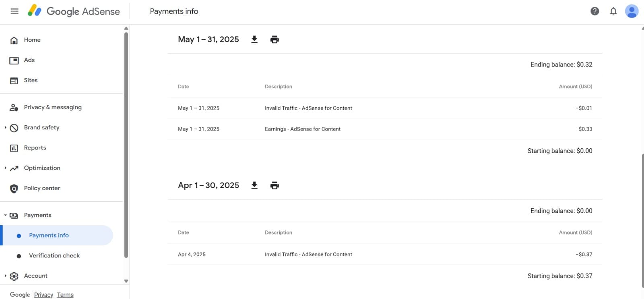Select Payments info menu item
The width and height of the screenshot is (644, 299).
(57, 235)
